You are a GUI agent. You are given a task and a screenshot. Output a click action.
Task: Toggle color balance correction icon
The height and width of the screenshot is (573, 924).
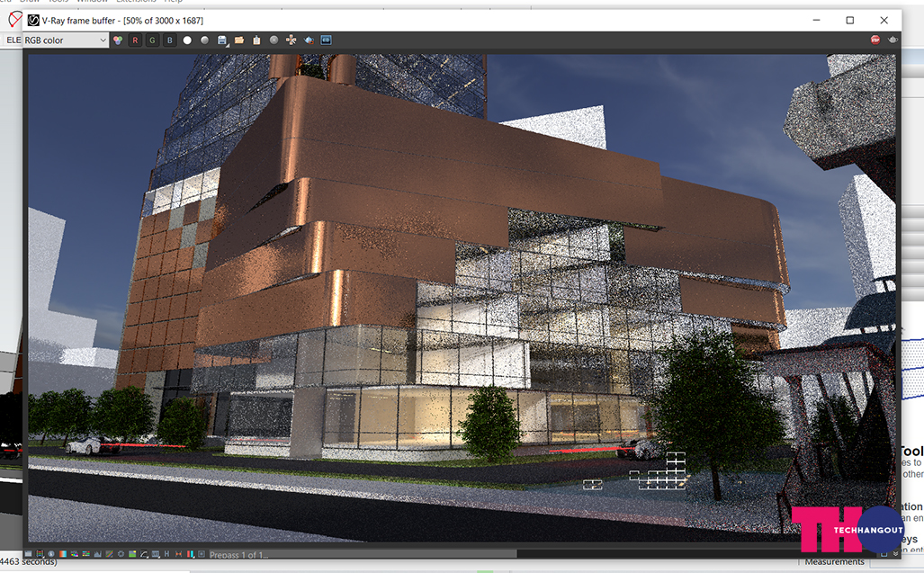(x=86, y=554)
